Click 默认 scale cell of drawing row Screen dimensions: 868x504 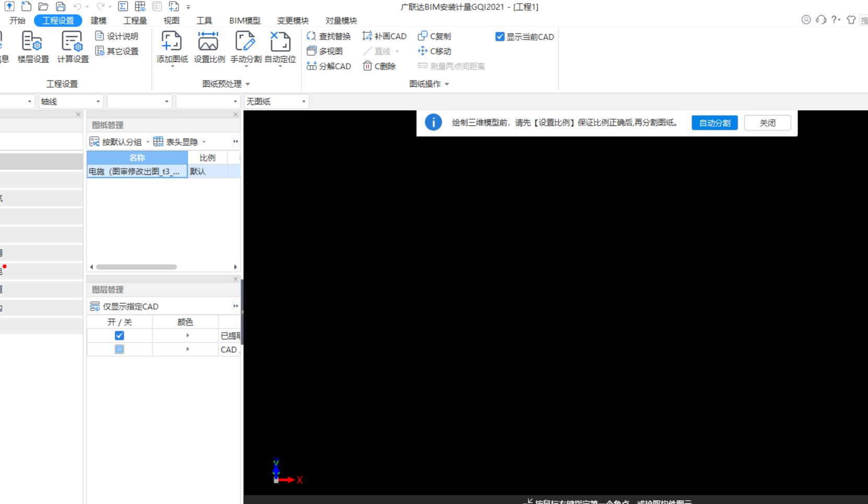[207, 171]
